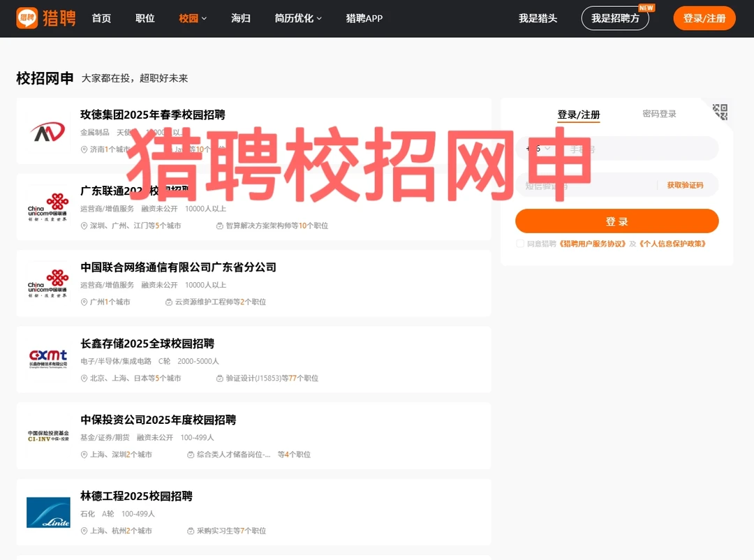Image resolution: width=754 pixels, height=560 pixels.
Task: Switch to the 密码登录 tab
Action: [x=659, y=114]
